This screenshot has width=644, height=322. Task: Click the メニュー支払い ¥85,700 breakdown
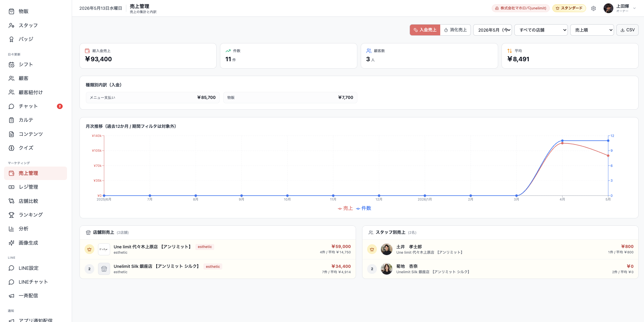[x=153, y=98]
